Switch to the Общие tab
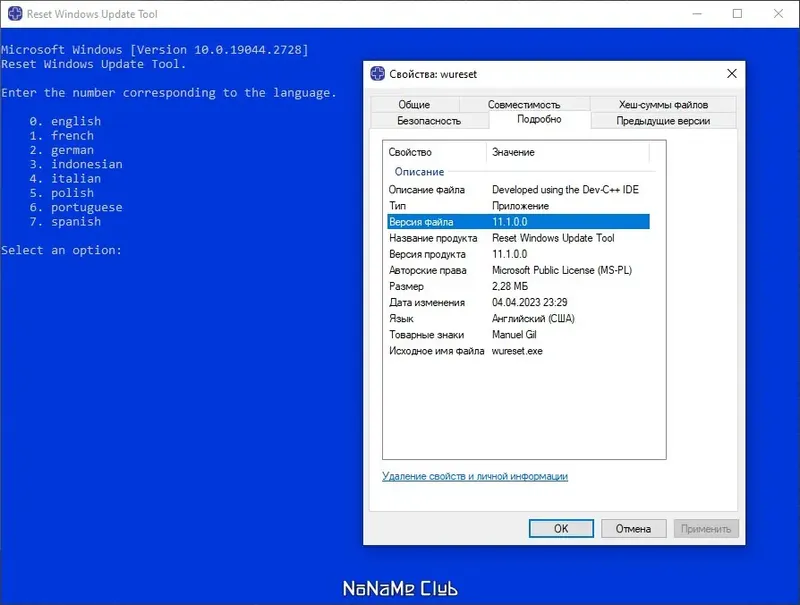The height and width of the screenshot is (605, 800). (414, 104)
